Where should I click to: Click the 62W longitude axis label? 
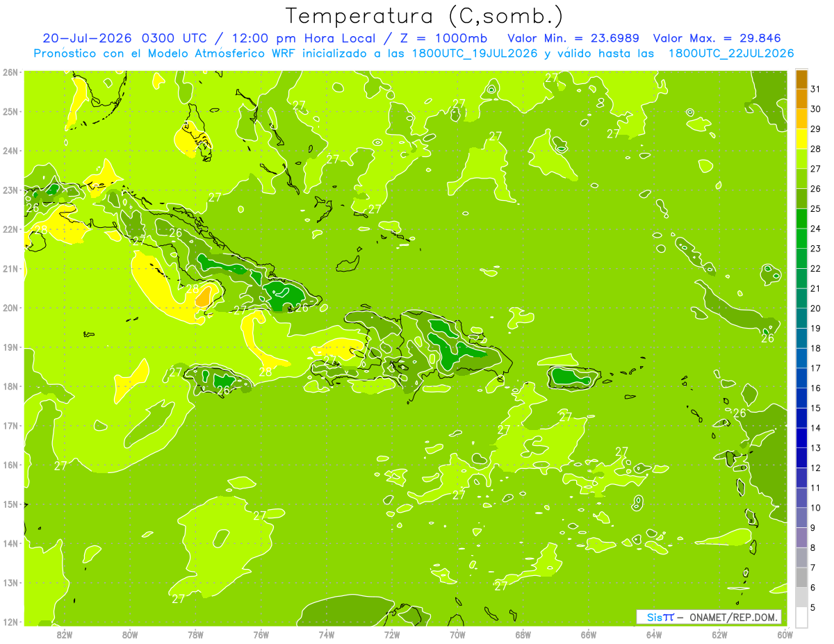click(719, 634)
